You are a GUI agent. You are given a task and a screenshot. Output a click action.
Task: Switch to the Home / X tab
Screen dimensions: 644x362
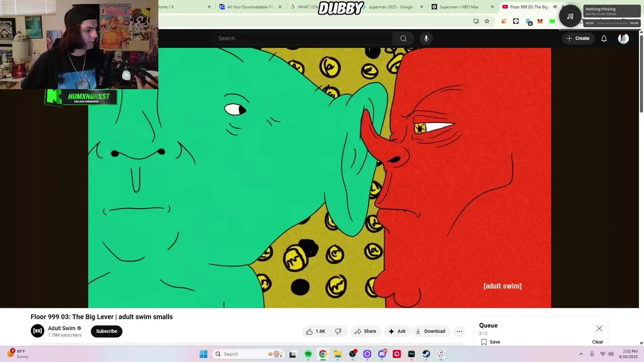[x=184, y=7]
